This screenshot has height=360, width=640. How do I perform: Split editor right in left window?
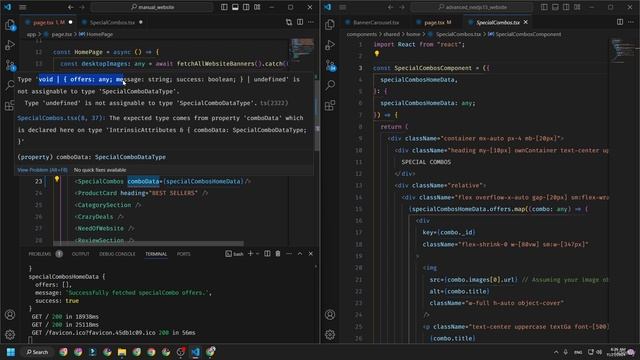coord(300,22)
